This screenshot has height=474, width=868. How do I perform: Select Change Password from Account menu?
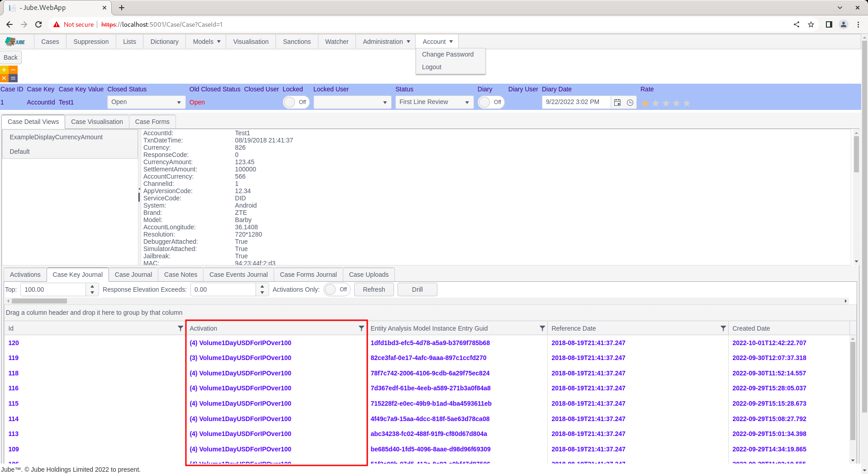point(448,54)
